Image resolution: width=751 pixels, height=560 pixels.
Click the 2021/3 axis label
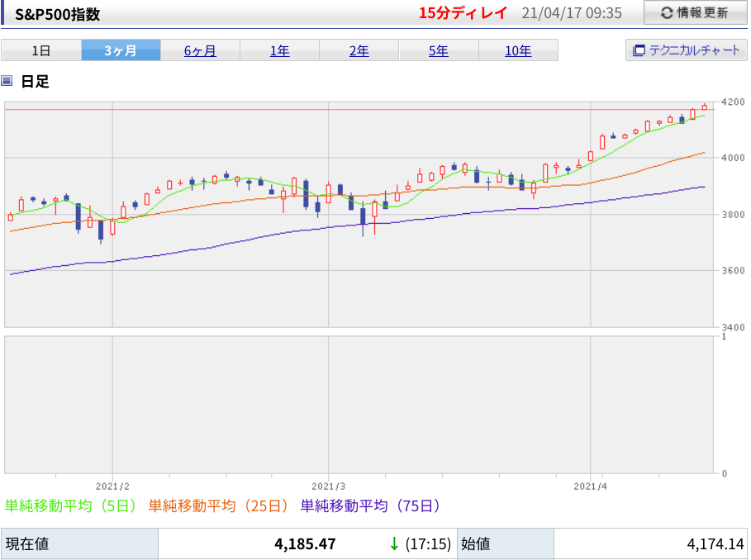click(329, 486)
